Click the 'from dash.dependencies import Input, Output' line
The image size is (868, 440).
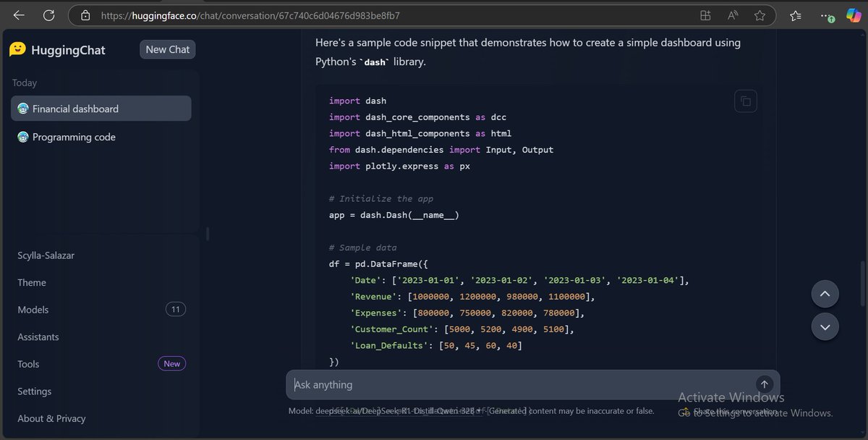pos(441,150)
